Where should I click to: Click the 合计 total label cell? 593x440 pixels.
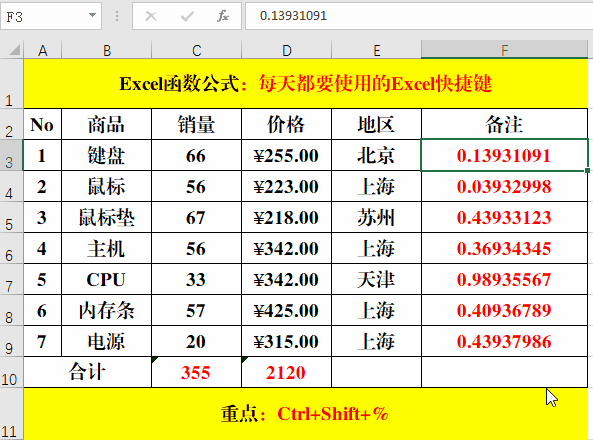[88, 372]
